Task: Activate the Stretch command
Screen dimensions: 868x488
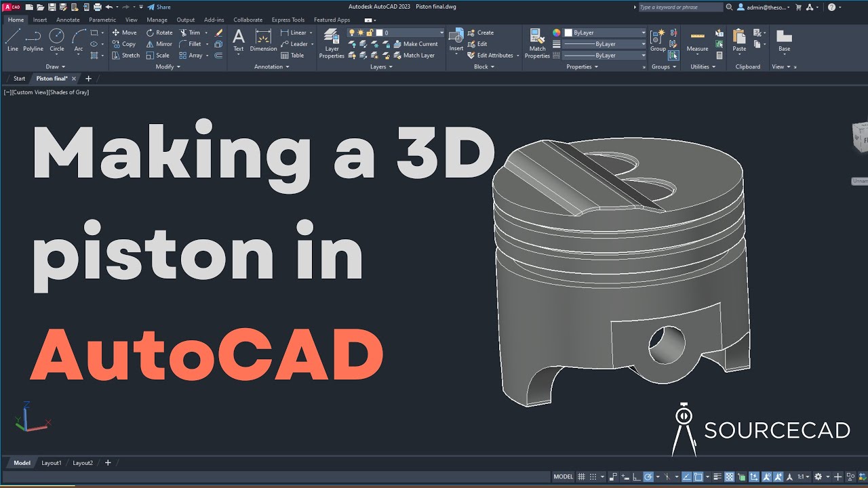Action: [x=125, y=56]
